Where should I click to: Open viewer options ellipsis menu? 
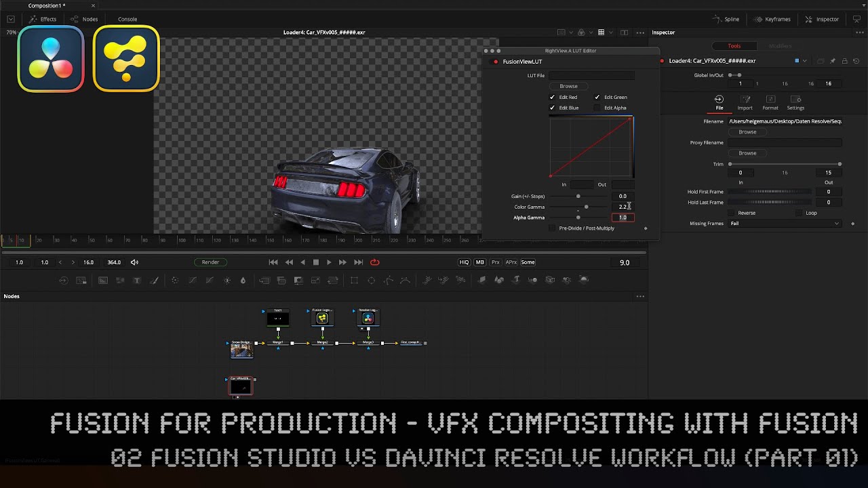click(640, 33)
